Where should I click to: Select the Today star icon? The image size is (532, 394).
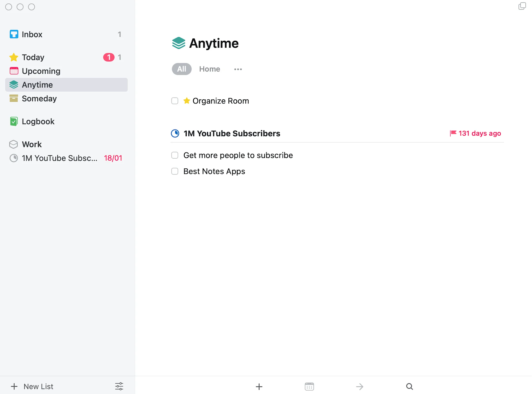tap(14, 57)
